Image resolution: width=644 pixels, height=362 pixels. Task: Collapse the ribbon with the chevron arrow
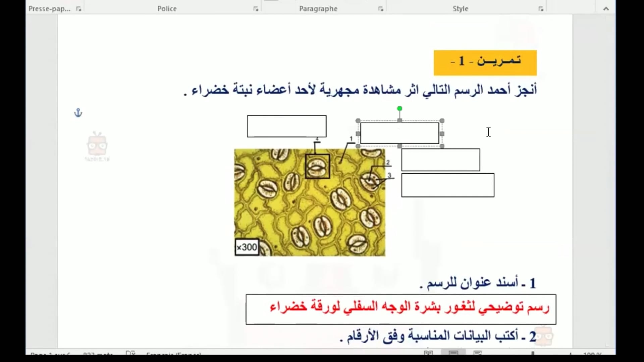(606, 9)
